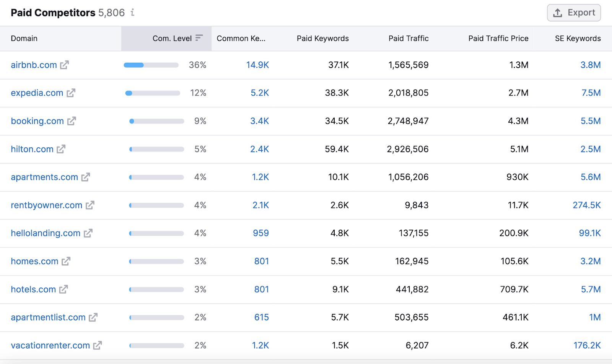Sort by the SE Keywords column header

tap(578, 38)
